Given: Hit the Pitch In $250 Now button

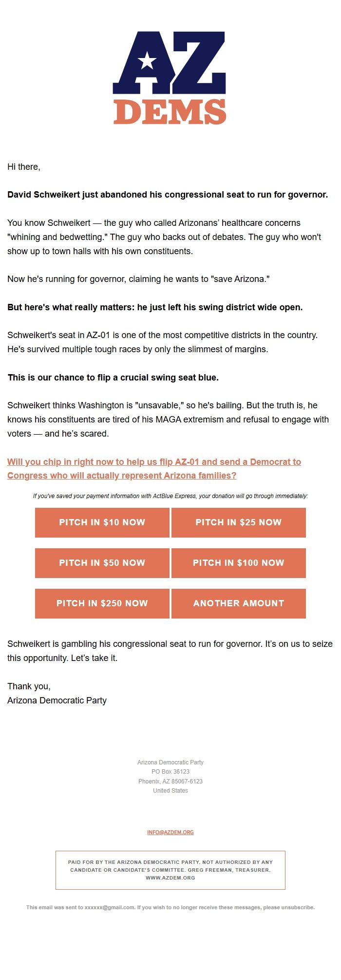Looking at the screenshot, I should pyautogui.click(x=102, y=603).
